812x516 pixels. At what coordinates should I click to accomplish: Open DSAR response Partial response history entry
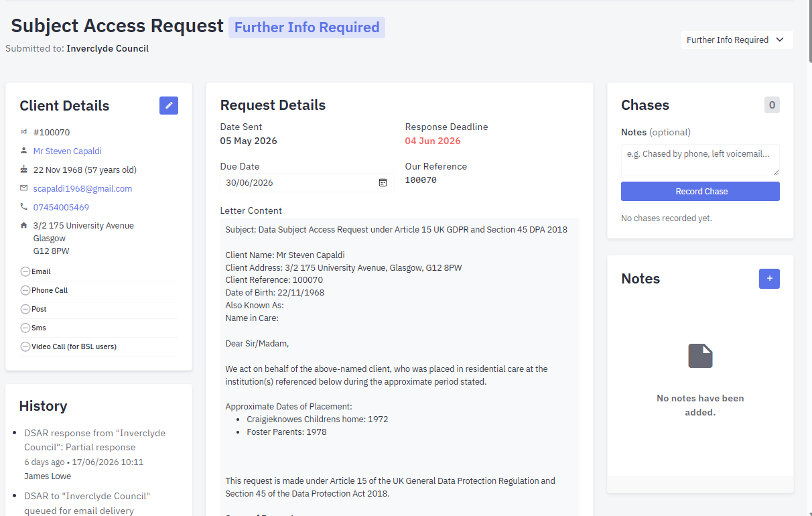(94, 440)
